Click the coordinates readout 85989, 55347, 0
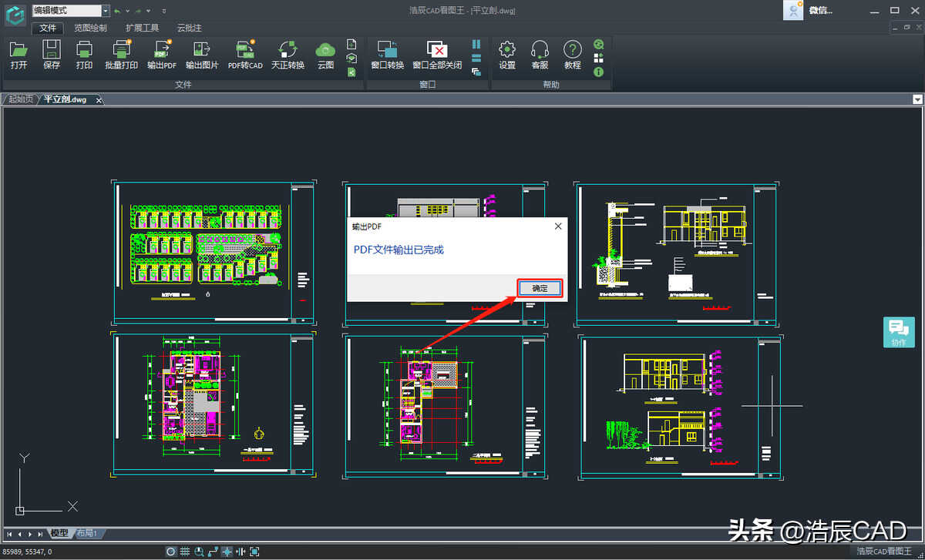Screen dimensions: 925x560 tap(28, 552)
